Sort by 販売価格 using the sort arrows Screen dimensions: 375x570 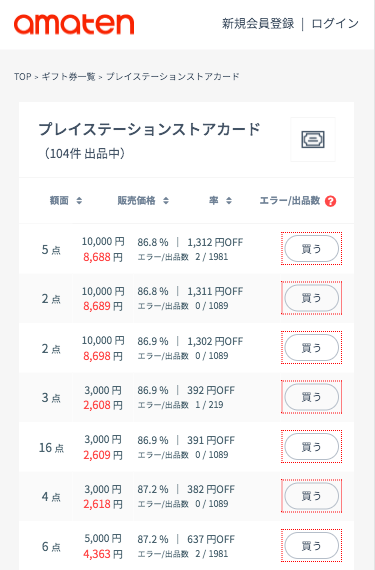point(166,200)
